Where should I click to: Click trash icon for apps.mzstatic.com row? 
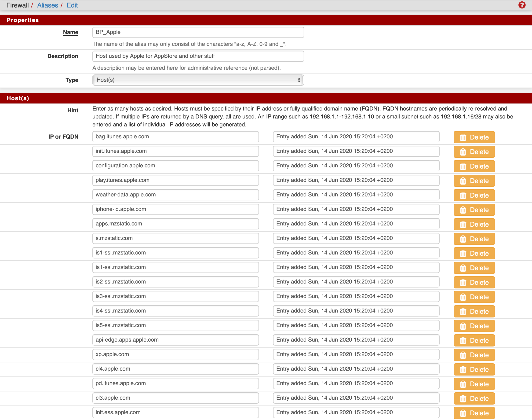click(x=463, y=224)
